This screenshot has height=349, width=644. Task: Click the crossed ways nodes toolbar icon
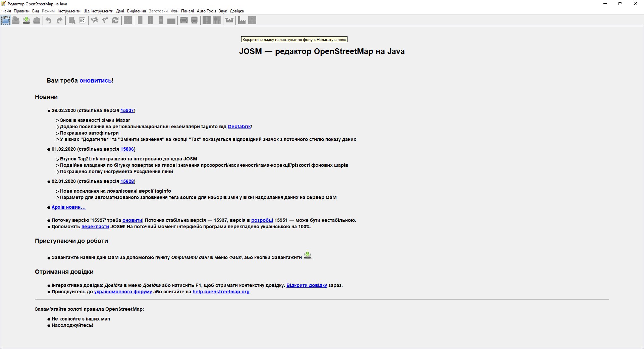(95, 20)
